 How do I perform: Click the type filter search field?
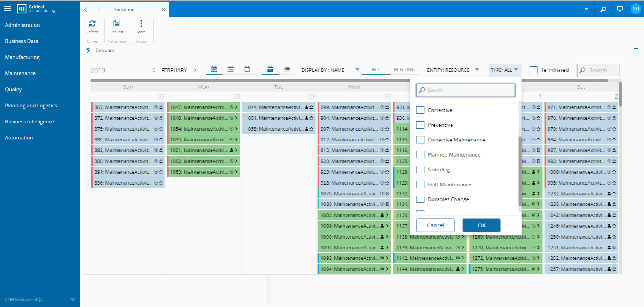pos(470,90)
